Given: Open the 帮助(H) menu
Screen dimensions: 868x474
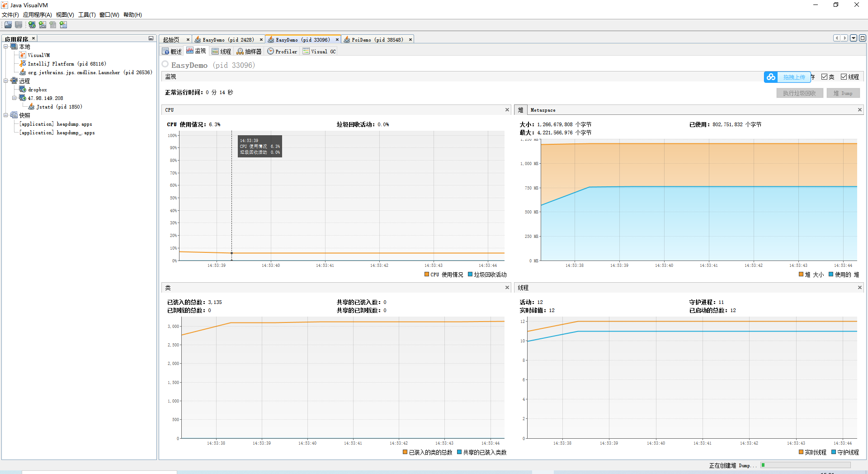Looking at the screenshot, I should [x=133, y=15].
